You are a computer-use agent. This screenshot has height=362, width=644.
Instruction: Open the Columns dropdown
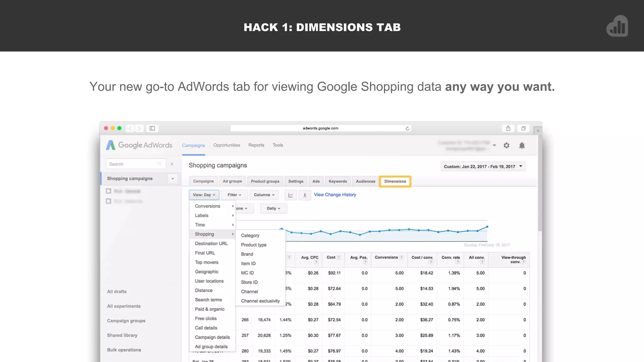(264, 195)
